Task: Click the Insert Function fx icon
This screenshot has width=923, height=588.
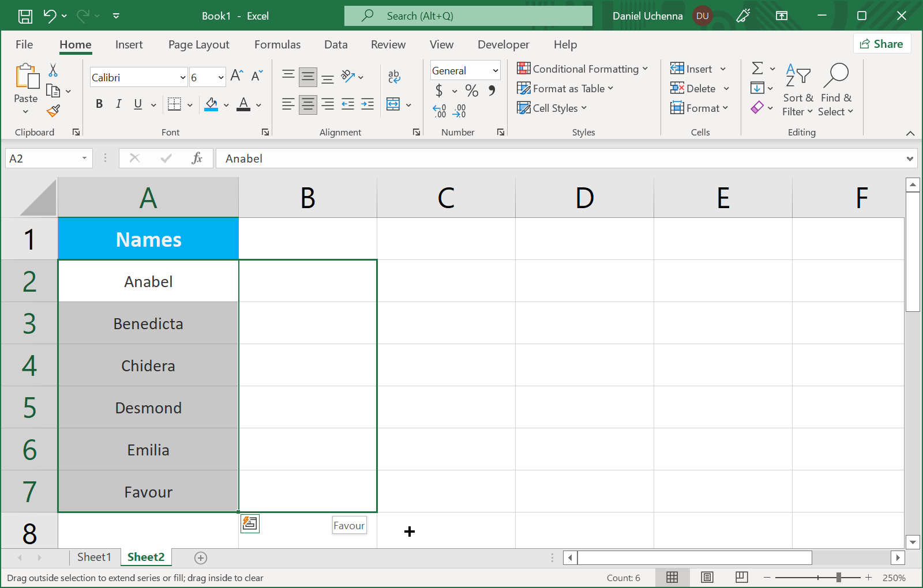Action: coord(197,159)
